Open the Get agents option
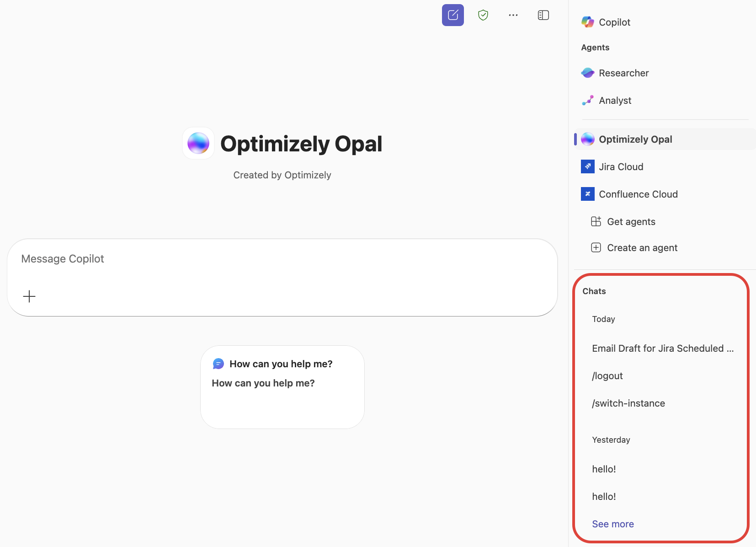756x547 pixels. point(631,221)
